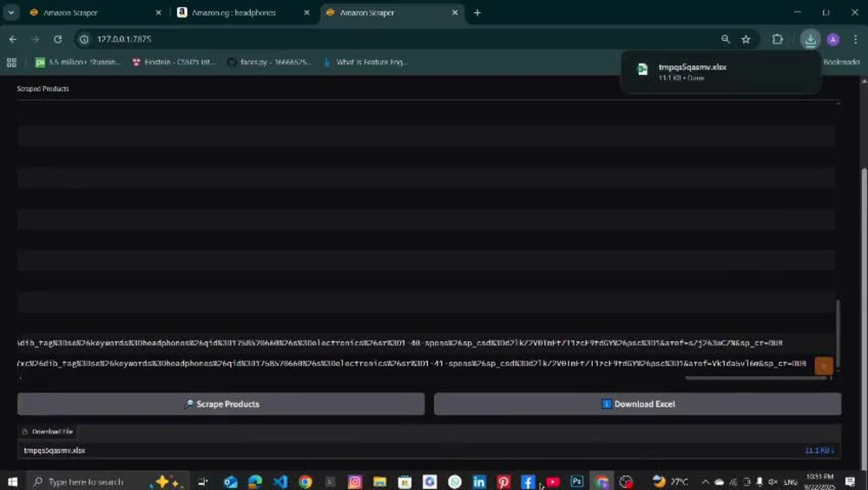Open the Windows notification center
This screenshot has width=868, height=490.
pyautogui.click(x=851, y=481)
